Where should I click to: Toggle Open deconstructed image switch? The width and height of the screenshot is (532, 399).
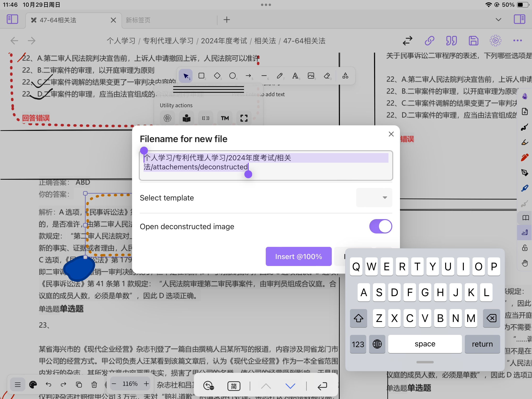pyautogui.click(x=381, y=226)
